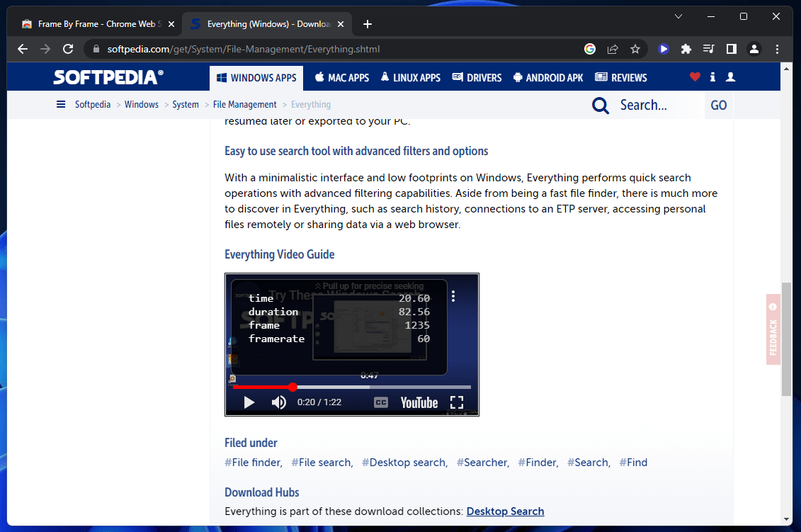Open the video three-dot options menu
This screenshot has width=801, height=532.
[453, 296]
